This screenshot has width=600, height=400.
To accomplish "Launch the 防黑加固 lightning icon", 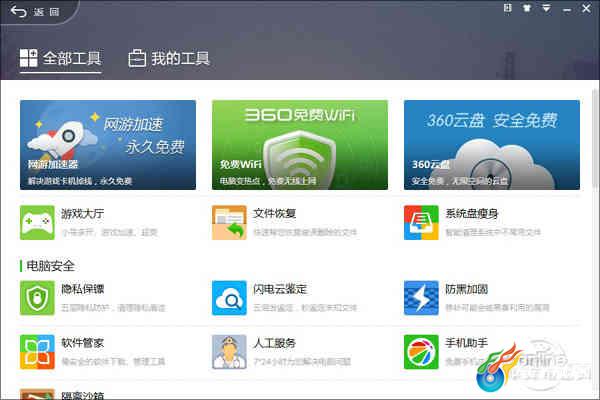I will (421, 298).
